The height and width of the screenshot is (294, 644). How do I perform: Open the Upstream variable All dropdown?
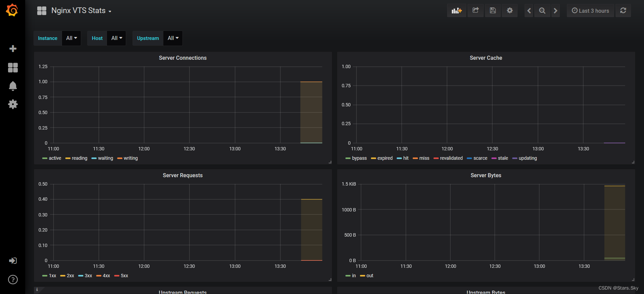pyautogui.click(x=173, y=38)
